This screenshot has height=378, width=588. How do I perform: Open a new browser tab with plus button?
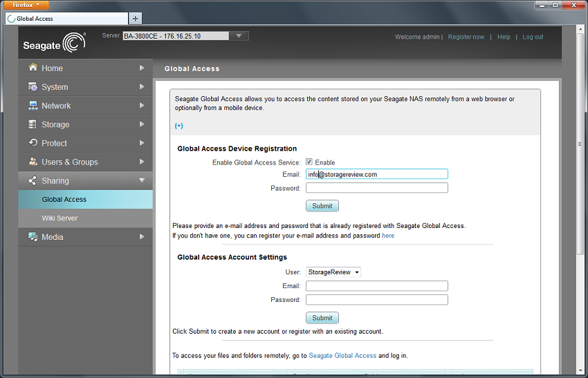tap(135, 19)
